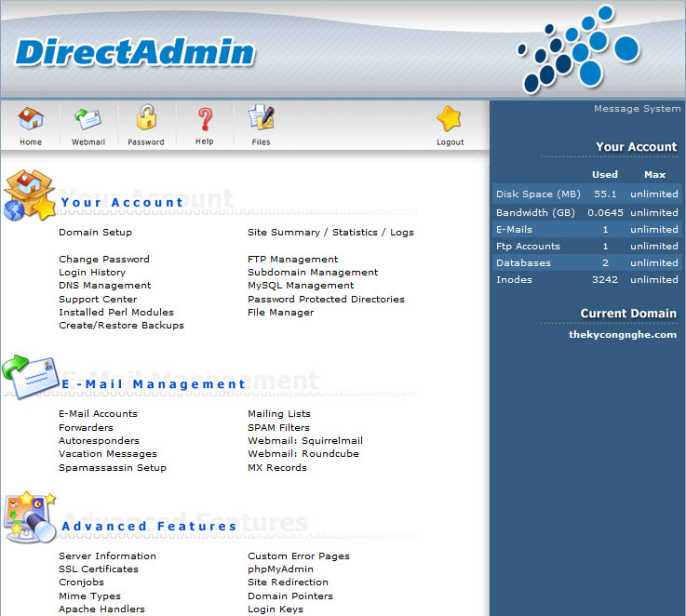This screenshot has width=686, height=616.
Task: Open DNS Management
Action: point(105,286)
